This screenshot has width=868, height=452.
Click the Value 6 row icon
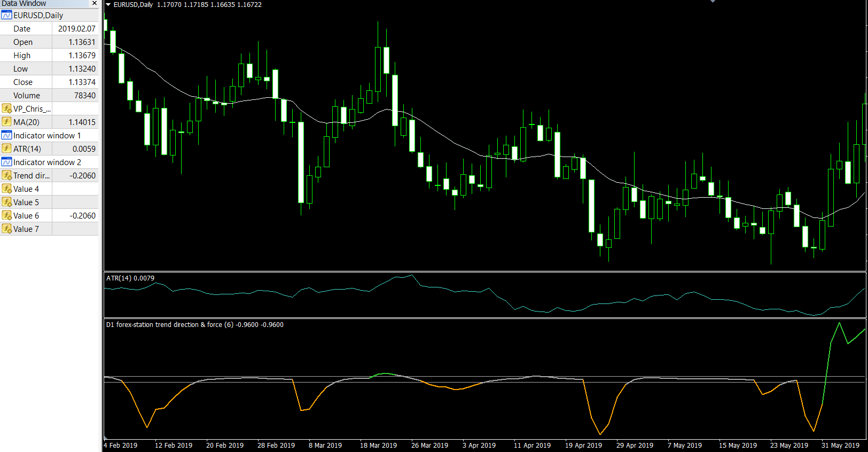(6, 215)
